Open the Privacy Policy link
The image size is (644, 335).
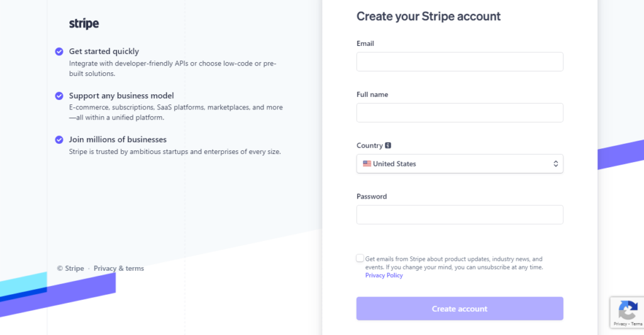pos(384,275)
